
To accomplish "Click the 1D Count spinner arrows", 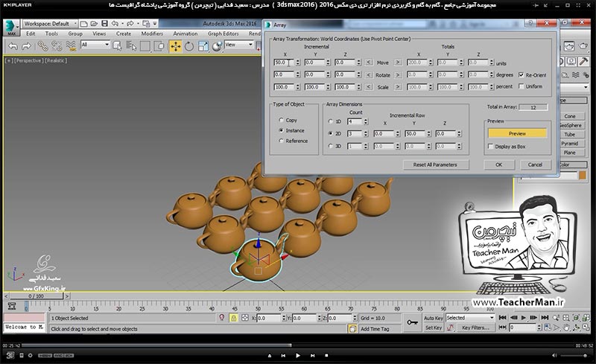I will pyautogui.click(x=366, y=121).
